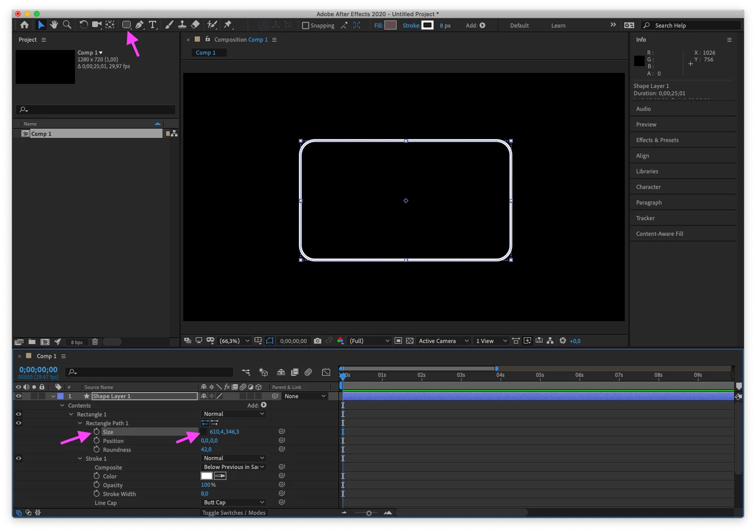This screenshot has height=532, width=756.
Task: Open the Parent & Link None dropdown
Action: pos(305,396)
